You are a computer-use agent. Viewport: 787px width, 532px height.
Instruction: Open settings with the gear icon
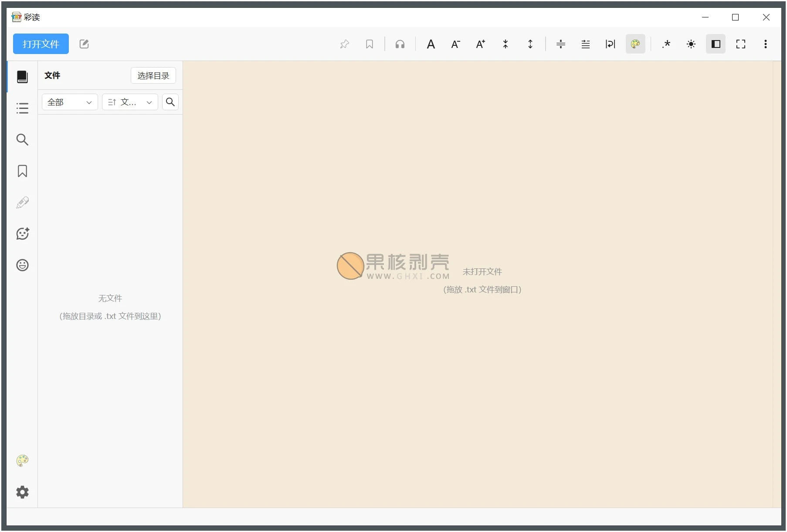[22, 492]
